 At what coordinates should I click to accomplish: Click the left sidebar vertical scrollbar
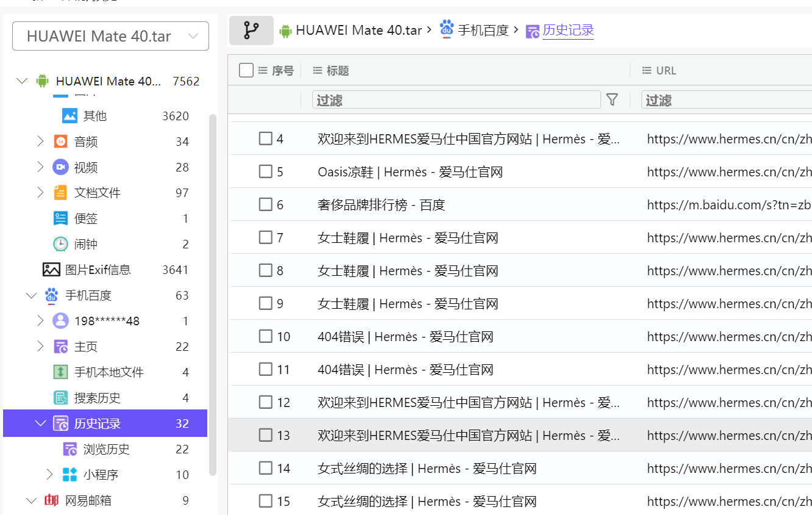click(x=212, y=293)
